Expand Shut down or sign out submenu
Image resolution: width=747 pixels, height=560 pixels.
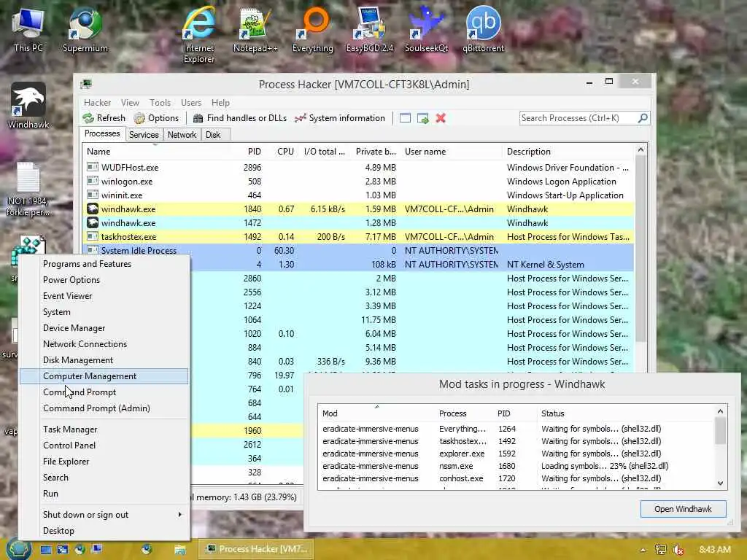(x=104, y=515)
